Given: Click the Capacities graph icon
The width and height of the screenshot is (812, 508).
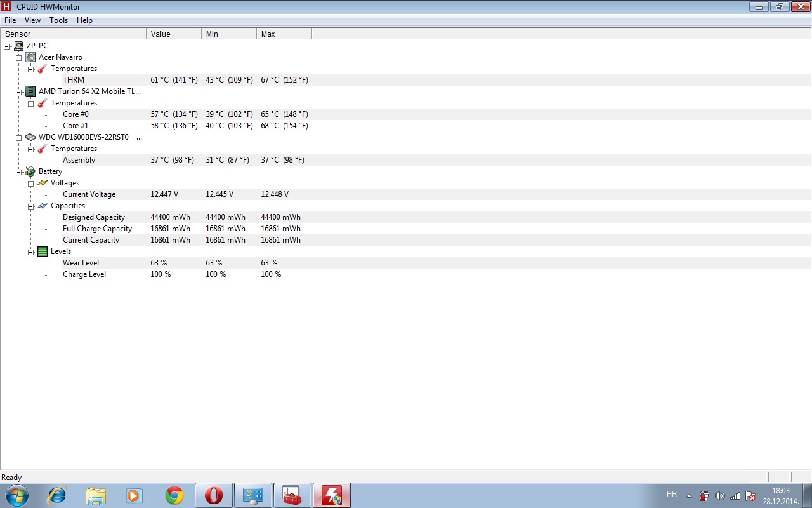Looking at the screenshot, I should click(43, 206).
